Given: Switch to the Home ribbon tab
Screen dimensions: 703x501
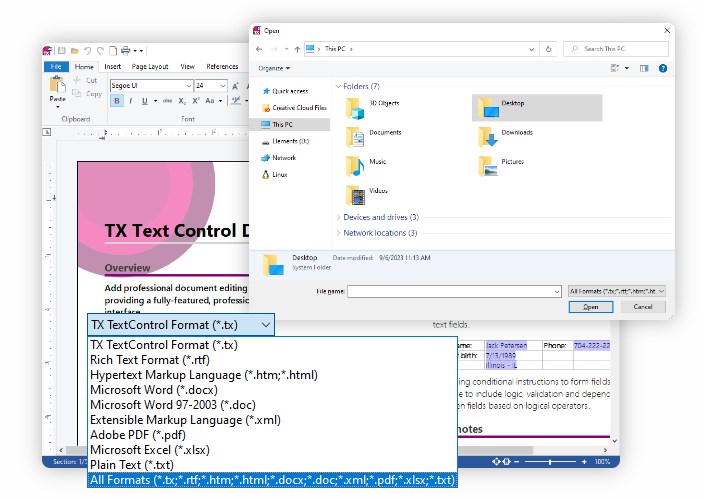Looking at the screenshot, I should [x=84, y=66].
